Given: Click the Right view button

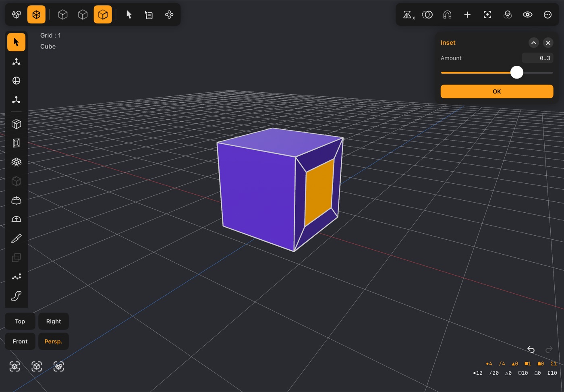Looking at the screenshot, I should [54, 321].
